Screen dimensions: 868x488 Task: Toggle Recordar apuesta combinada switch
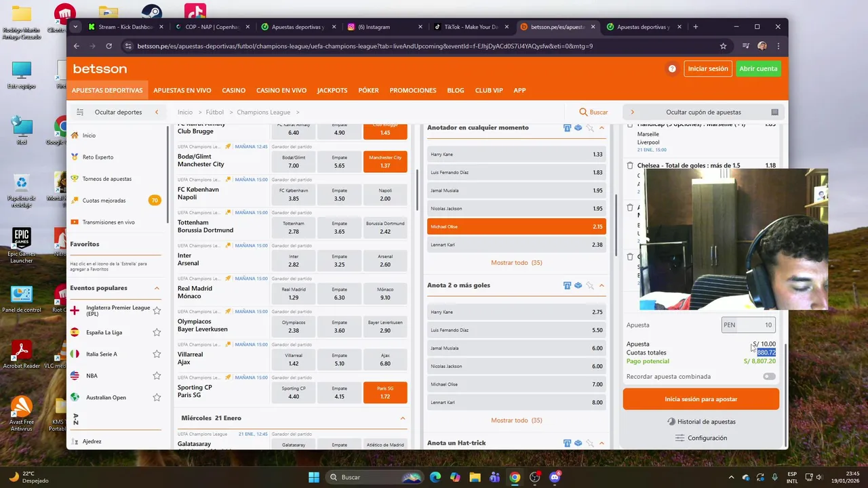[x=769, y=376]
